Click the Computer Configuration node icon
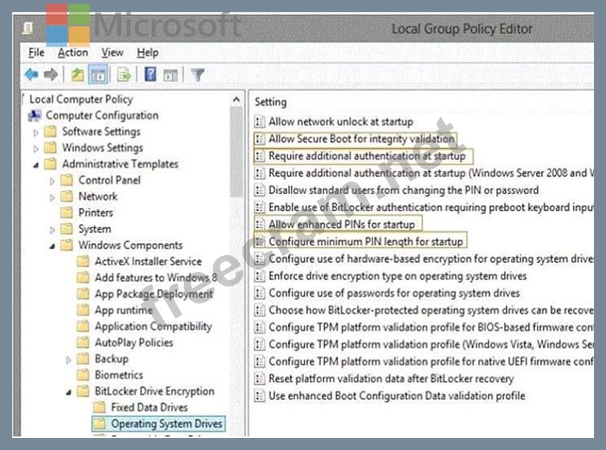The height and width of the screenshot is (450, 606). click(35, 115)
